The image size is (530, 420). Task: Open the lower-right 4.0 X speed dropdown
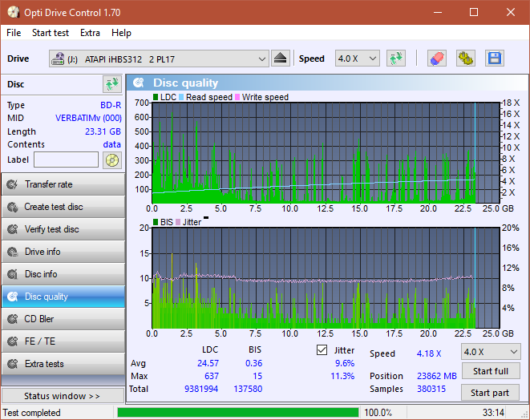coord(491,352)
